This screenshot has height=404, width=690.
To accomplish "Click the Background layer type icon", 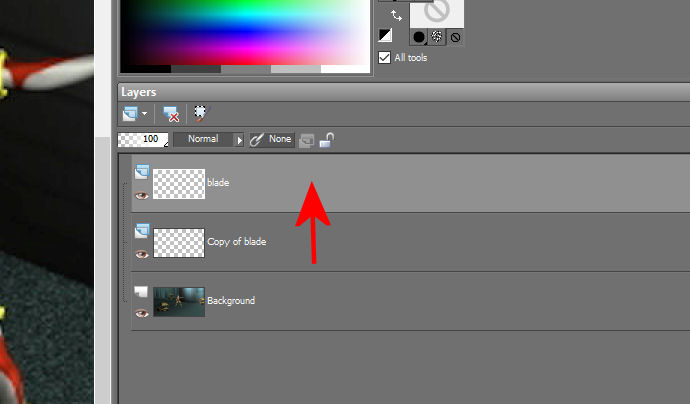I will click(141, 291).
